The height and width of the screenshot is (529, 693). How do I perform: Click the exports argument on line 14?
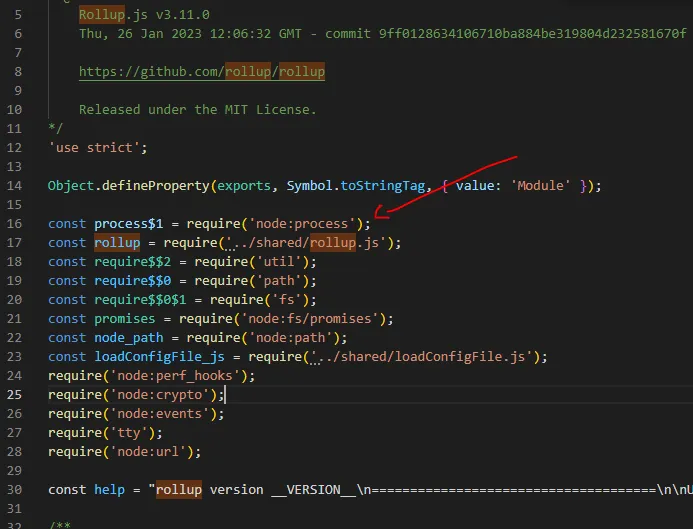(244, 186)
